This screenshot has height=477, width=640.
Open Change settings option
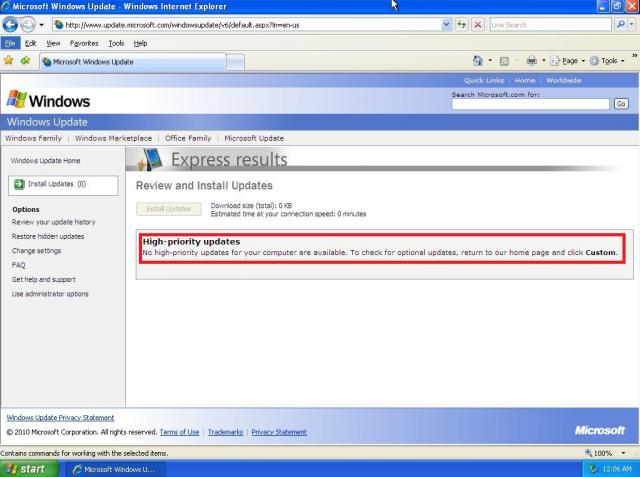(36, 251)
